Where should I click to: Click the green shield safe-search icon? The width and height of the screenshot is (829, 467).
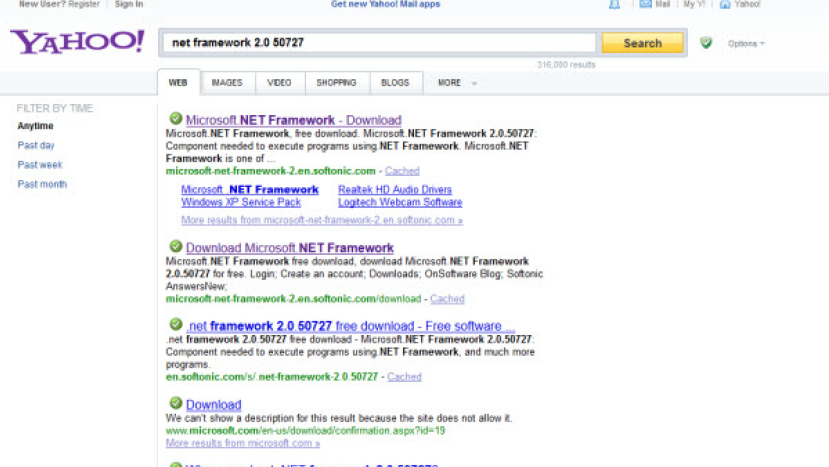tap(706, 43)
